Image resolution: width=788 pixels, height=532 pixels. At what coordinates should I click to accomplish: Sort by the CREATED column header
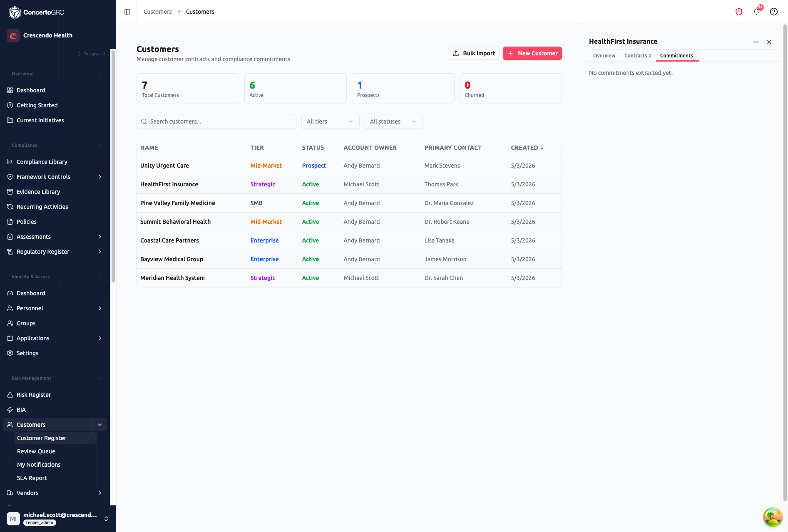point(527,148)
